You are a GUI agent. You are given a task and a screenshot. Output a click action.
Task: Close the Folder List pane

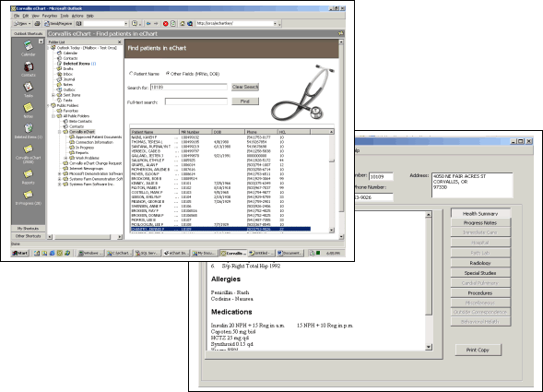point(120,42)
